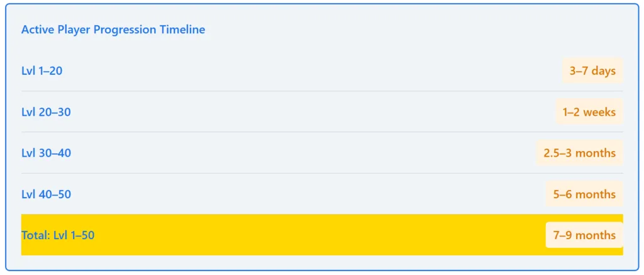Image resolution: width=644 pixels, height=275 pixels.
Task: Click the 1–2 weeks duration badge
Action: tap(589, 113)
